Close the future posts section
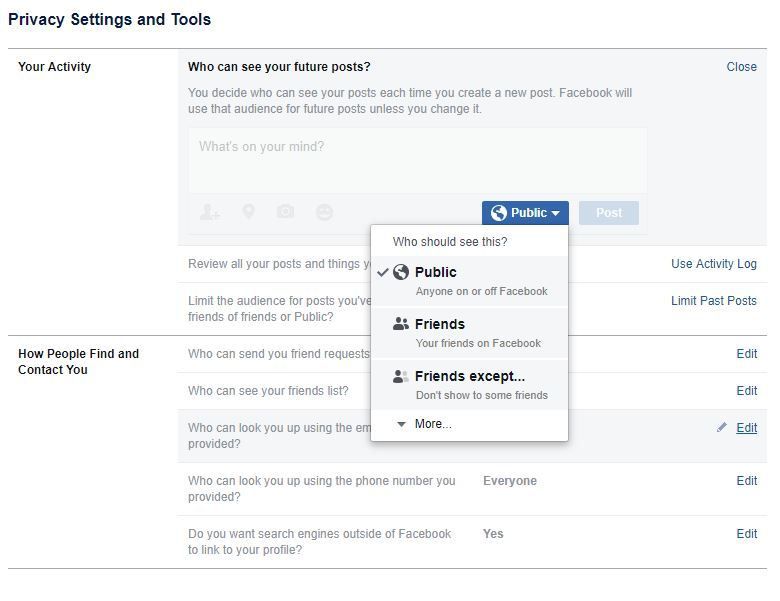This screenshot has height=601, width=780. [x=741, y=67]
